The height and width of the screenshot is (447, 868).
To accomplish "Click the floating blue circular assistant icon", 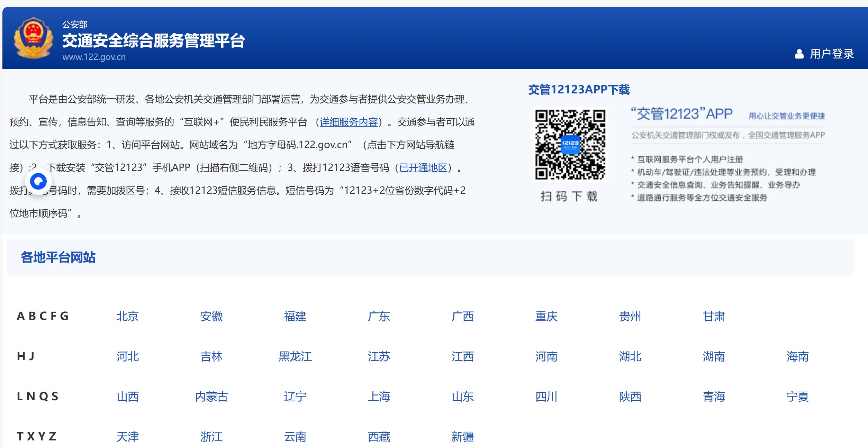I will pyautogui.click(x=38, y=181).
